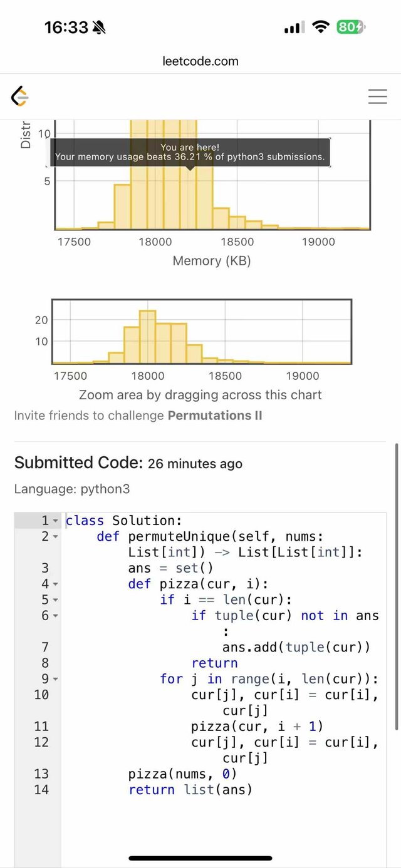This screenshot has height=868, width=401.
Task: Tap the battery indicator showing 80
Action: (x=351, y=27)
